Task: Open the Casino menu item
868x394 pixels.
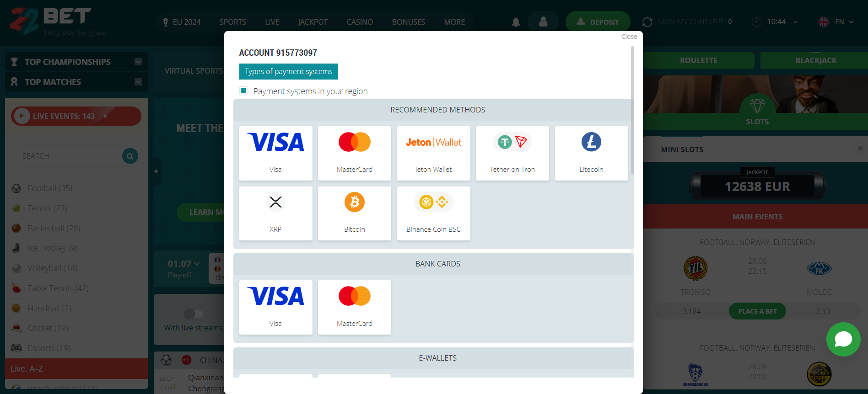Action: [x=360, y=22]
